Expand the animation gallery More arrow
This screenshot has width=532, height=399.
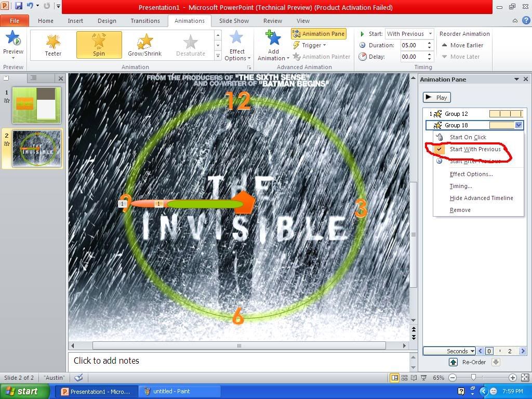tap(218, 56)
